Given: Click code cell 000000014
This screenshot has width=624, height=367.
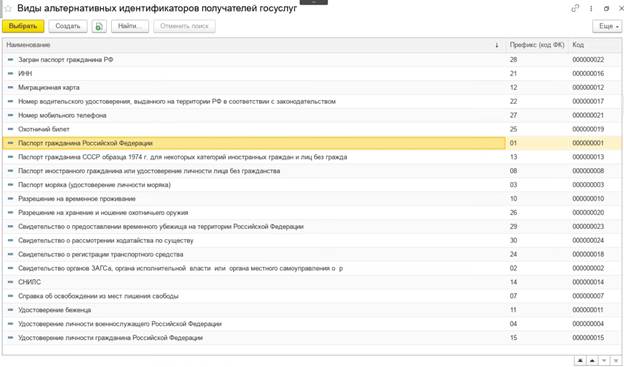Looking at the screenshot, I should 588,282.
